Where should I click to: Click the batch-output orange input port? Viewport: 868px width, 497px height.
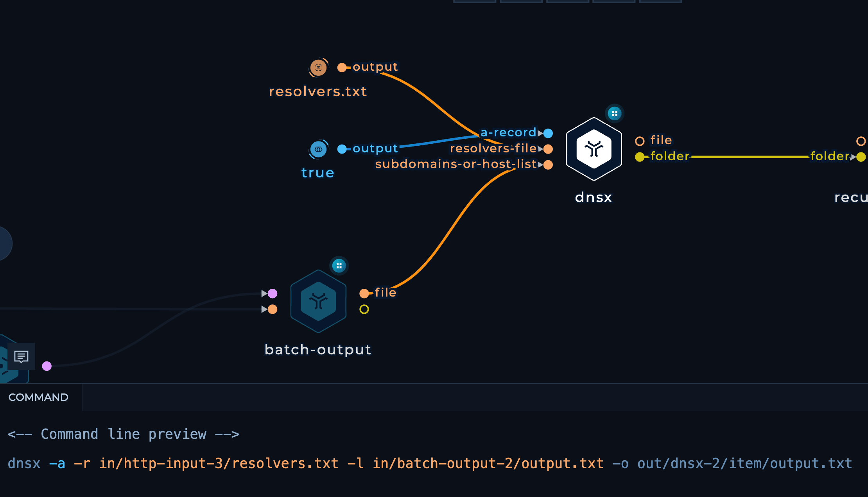pos(273,309)
